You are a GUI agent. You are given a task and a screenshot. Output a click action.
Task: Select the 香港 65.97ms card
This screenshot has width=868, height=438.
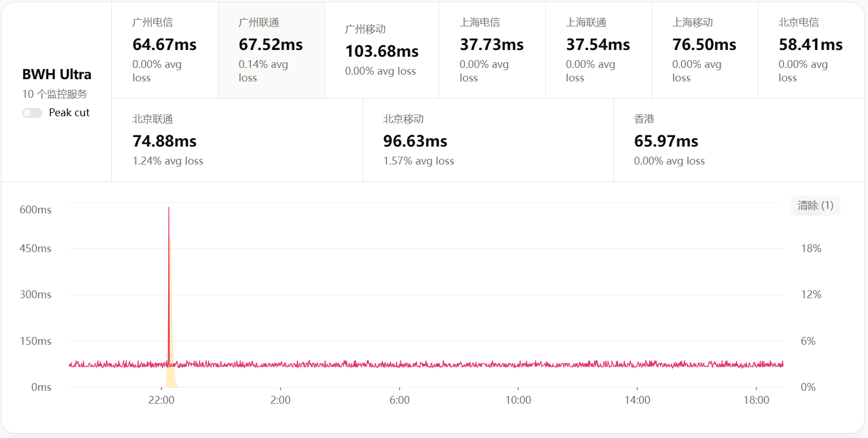738,140
